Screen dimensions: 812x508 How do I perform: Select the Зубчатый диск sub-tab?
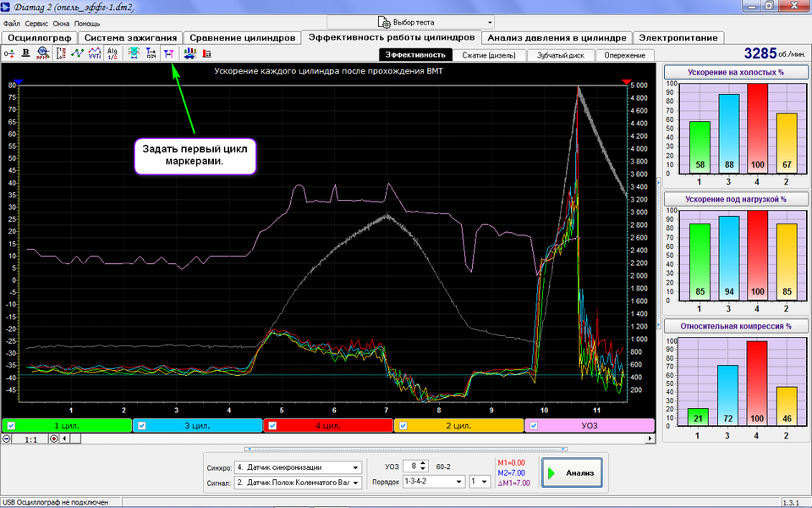point(560,55)
